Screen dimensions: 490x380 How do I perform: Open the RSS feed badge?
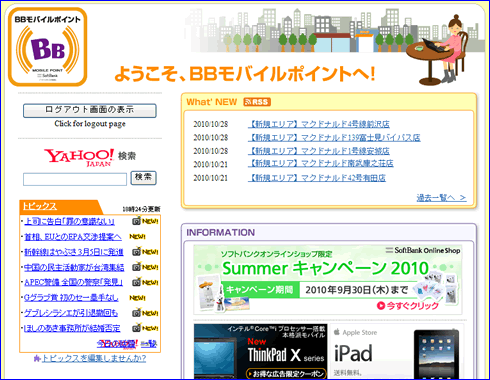(x=257, y=102)
